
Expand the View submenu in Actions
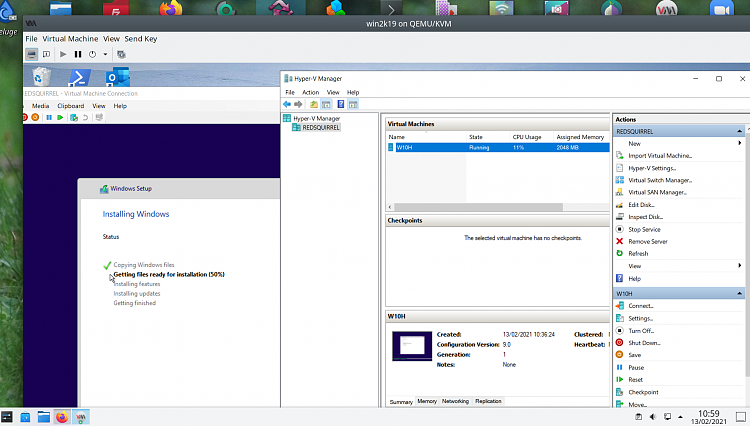click(x=739, y=266)
